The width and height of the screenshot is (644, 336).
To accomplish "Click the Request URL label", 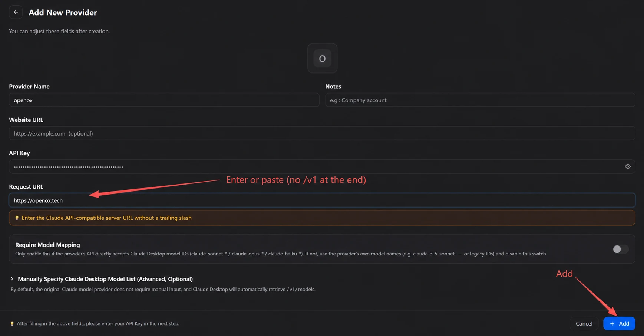I will (x=26, y=186).
